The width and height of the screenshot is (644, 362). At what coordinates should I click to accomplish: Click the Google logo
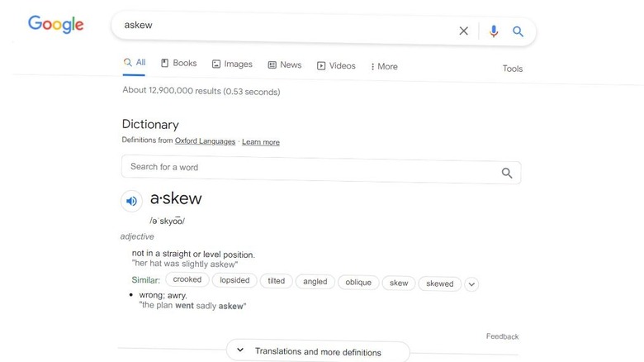[x=56, y=24]
